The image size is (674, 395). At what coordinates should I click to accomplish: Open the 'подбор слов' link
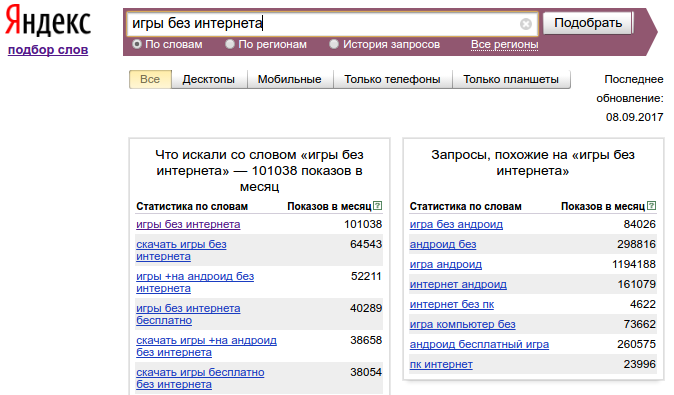(x=48, y=50)
